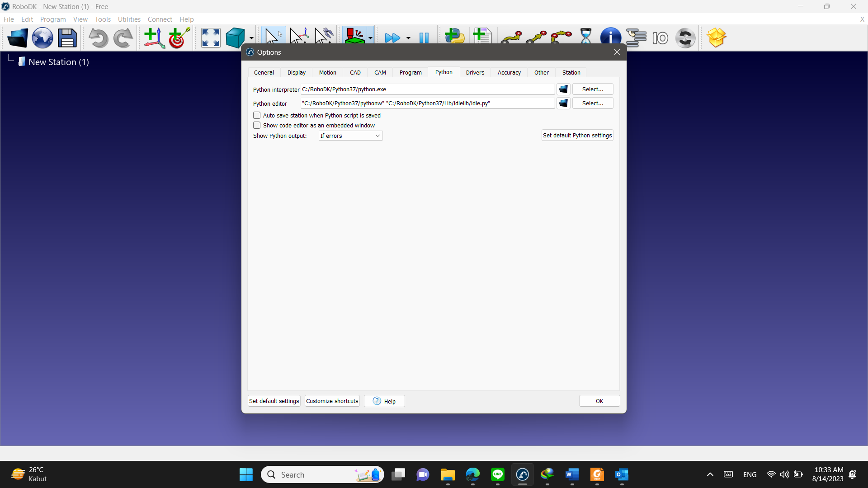Click the Add reference frame icon
Image resolution: width=868 pixels, height=488 pixels.
154,38
